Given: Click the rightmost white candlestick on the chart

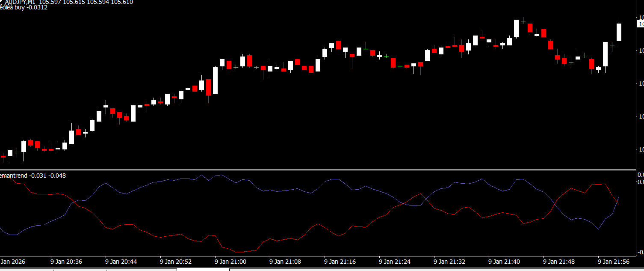Looking at the screenshot, I should coord(619,32).
